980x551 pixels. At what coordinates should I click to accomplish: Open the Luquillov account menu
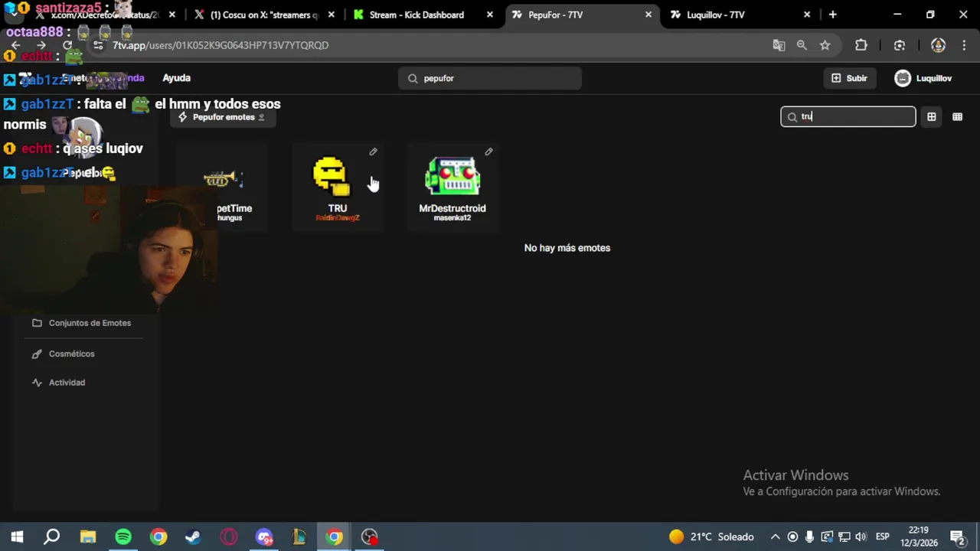[923, 78]
